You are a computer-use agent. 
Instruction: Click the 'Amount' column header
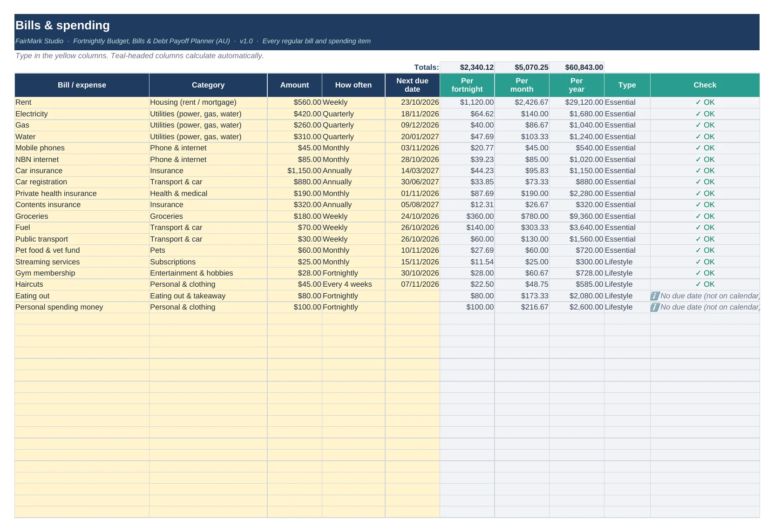(294, 85)
